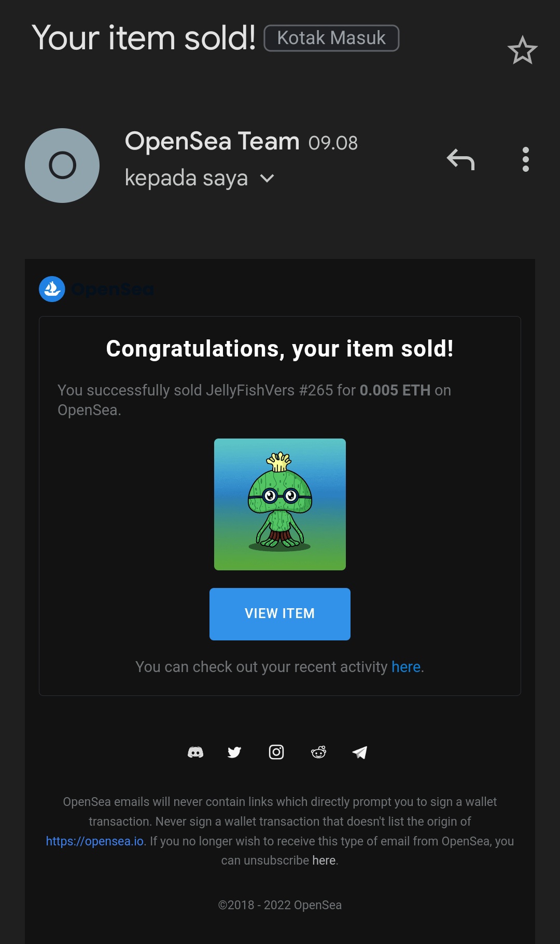Tap the OpenSea ship logo
The width and height of the screenshot is (560, 944).
click(x=52, y=289)
